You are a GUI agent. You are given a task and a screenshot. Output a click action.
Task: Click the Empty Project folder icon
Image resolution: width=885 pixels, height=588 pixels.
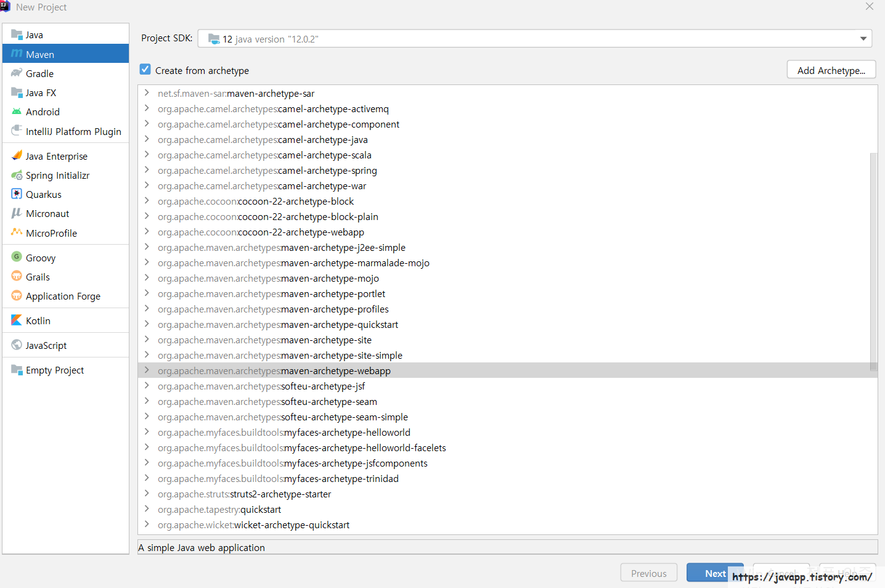(x=17, y=370)
